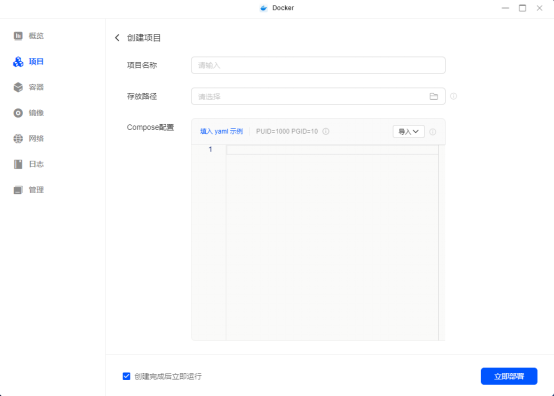The image size is (554, 396).
Task: Click the 创建项目 page title
Action: [144, 38]
